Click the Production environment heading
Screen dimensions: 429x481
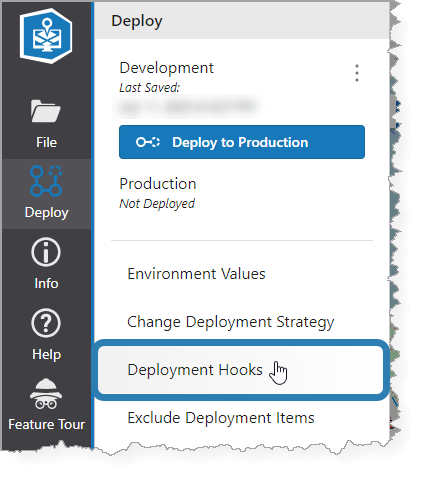pos(158,184)
